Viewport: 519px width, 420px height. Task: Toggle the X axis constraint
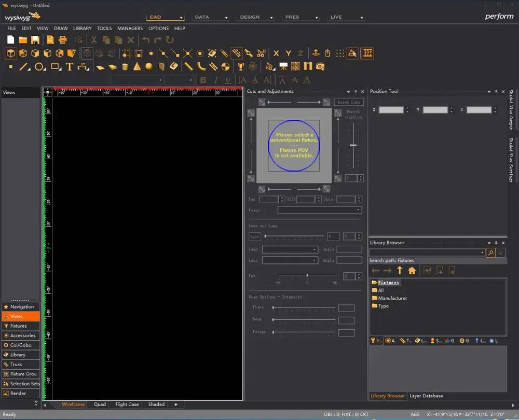point(276,53)
